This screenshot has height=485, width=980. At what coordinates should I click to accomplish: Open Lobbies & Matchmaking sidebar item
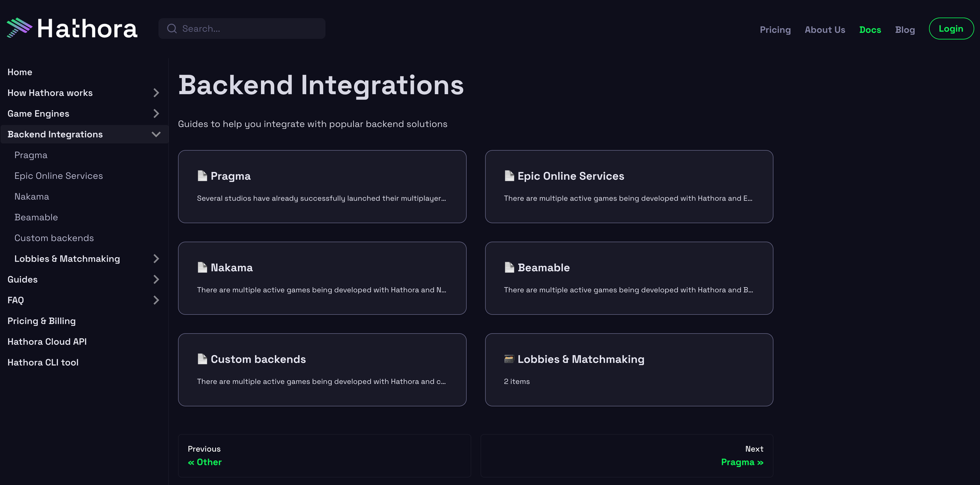(x=67, y=259)
